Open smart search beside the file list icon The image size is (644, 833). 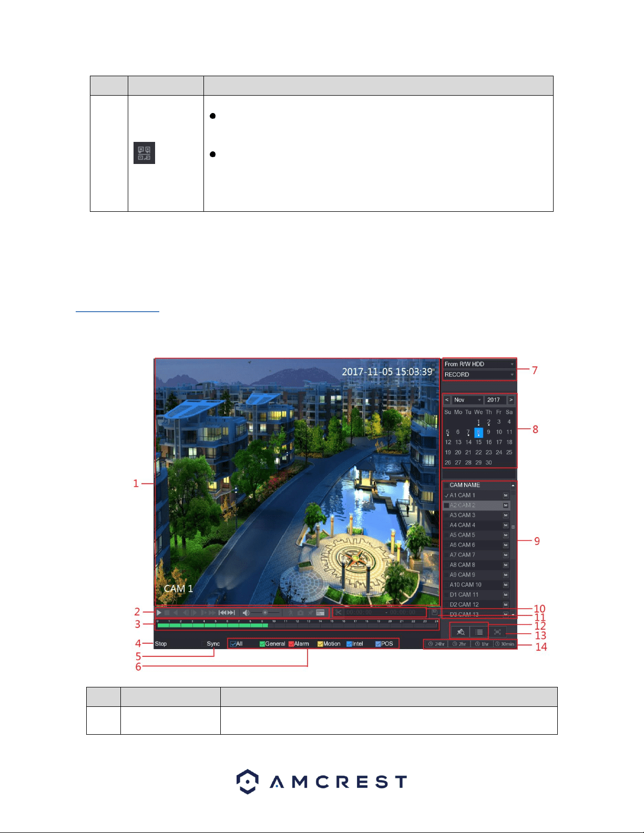point(461,632)
